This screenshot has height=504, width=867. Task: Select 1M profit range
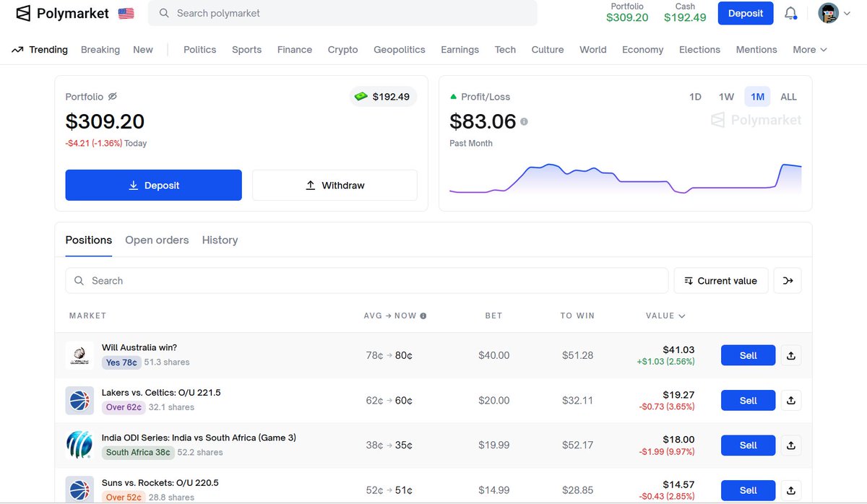coord(758,97)
